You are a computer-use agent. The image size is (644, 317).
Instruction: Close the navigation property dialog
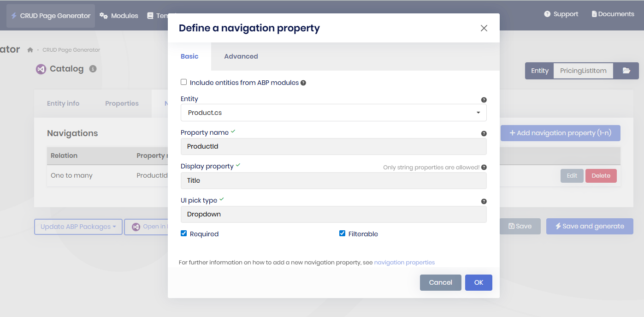coord(484,28)
